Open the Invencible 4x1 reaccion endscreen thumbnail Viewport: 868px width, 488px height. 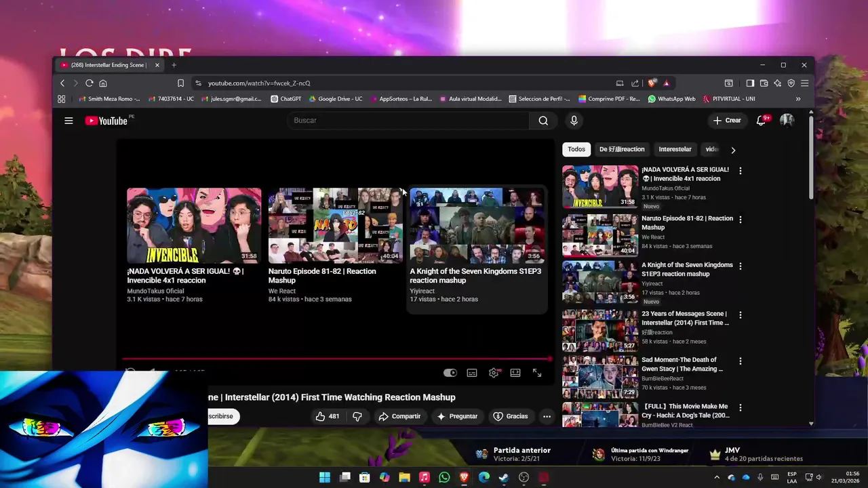pos(194,226)
